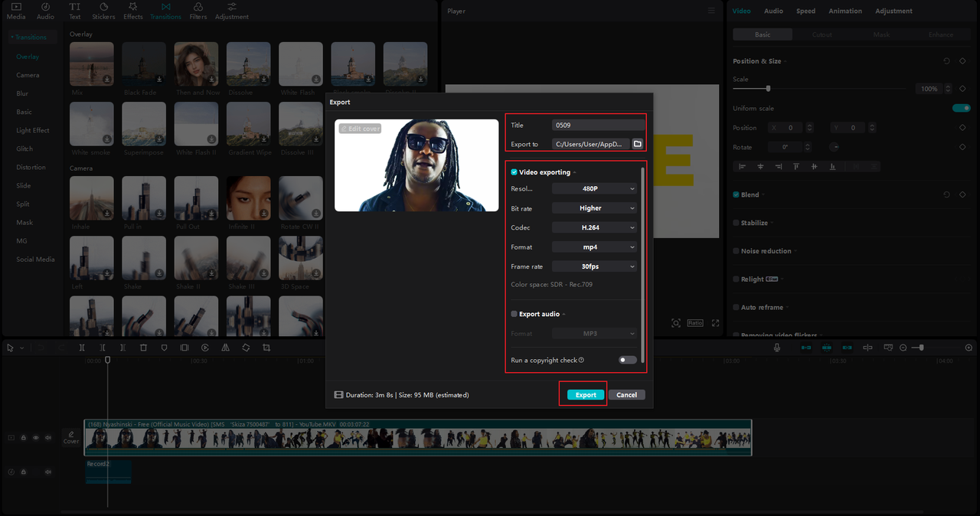The image size is (980, 516).
Task: Click the folder icon next to Export to path
Action: tap(637, 144)
